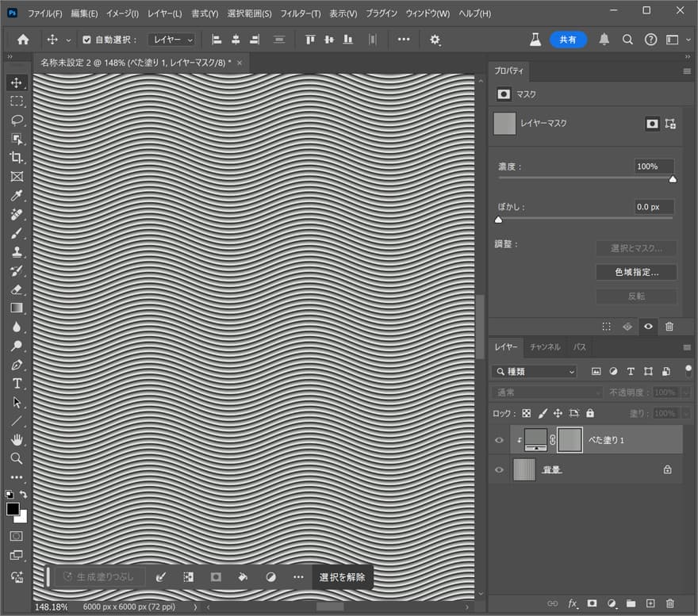Viewport: 698px width, 616px height.
Task: Toggle lock transparent pixels
Action: (527, 414)
